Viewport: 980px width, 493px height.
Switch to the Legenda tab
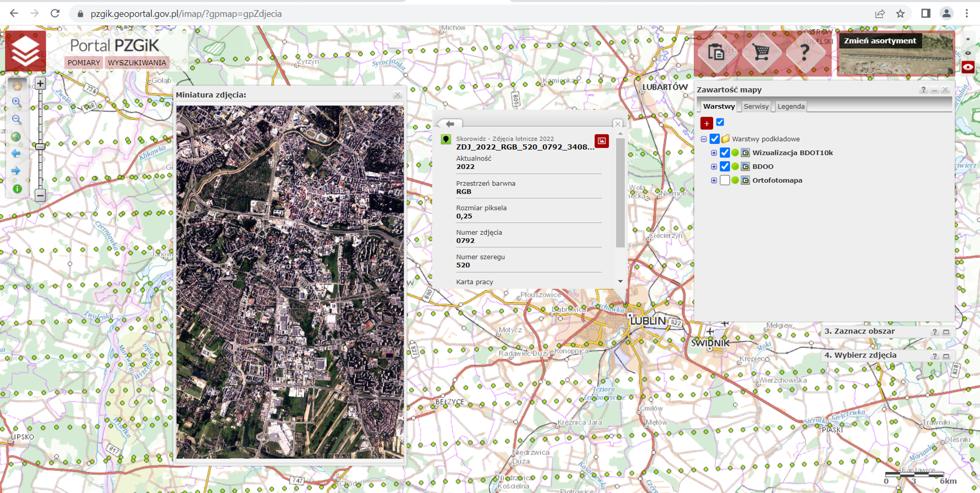[x=790, y=106]
